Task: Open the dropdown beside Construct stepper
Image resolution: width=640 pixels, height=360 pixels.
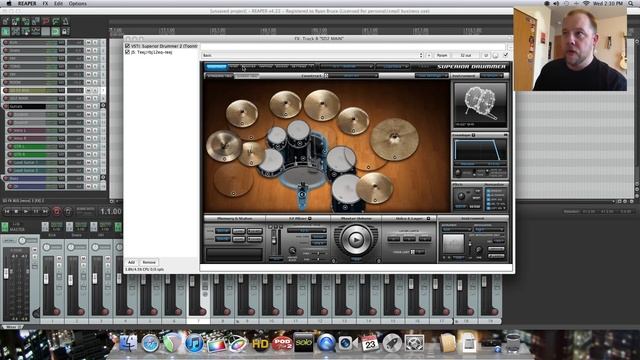Action: 353,76
